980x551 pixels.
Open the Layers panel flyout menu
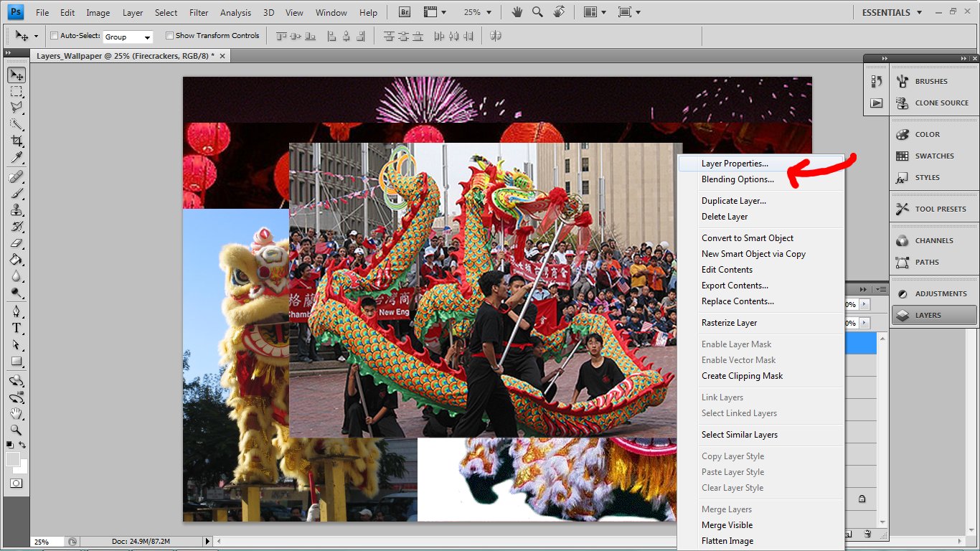coord(882,288)
